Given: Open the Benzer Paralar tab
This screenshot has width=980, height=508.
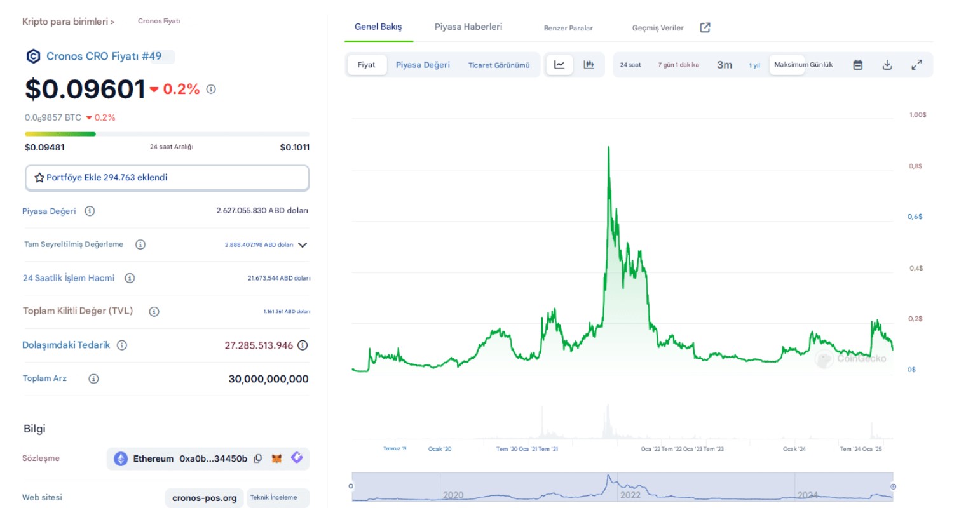Looking at the screenshot, I should [x=568, y=28].
